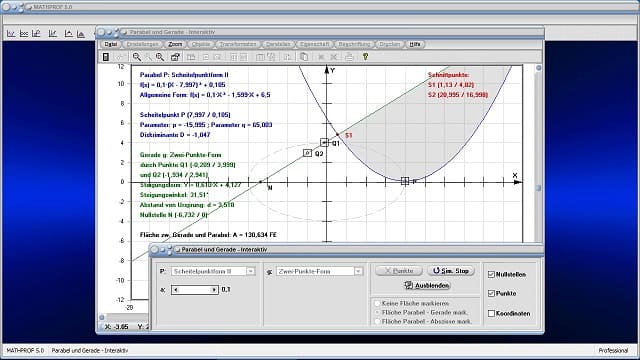640x360 pixels.
Task: Select the Q2 point handle on the line
Action: 307,153
